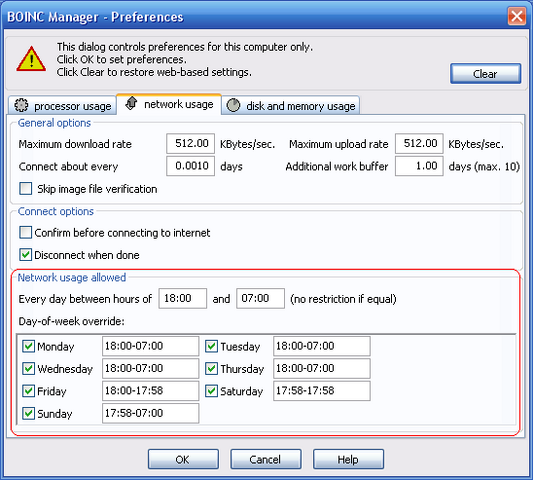Viewport: 534px width, 480px height.
Task: Click the yellow warning triangle icon
Action: (x=31, y=59)
